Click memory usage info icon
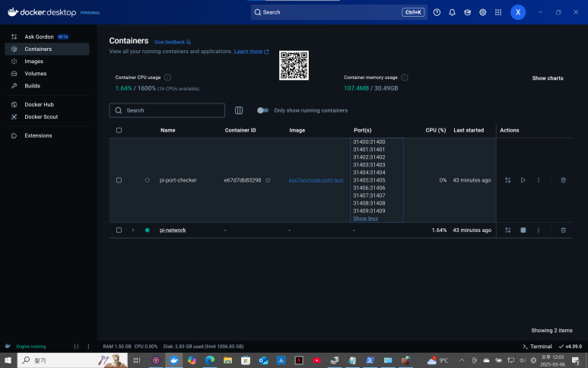 404,78
